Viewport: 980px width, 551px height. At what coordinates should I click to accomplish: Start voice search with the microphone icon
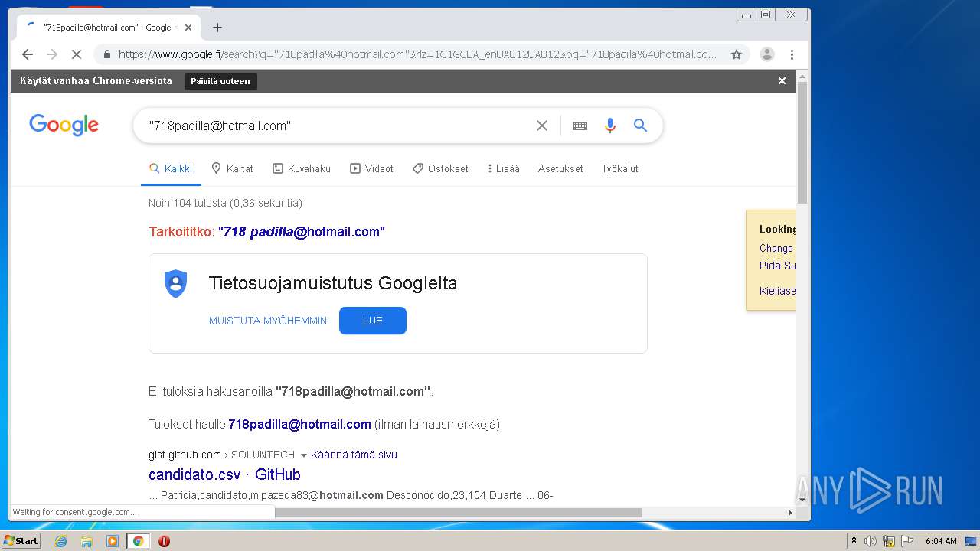tap(610, 126)
